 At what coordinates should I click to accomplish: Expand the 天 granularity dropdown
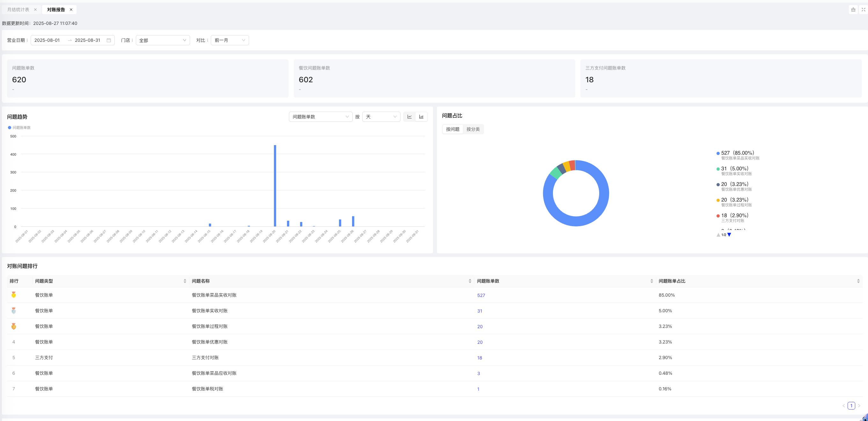381,117
